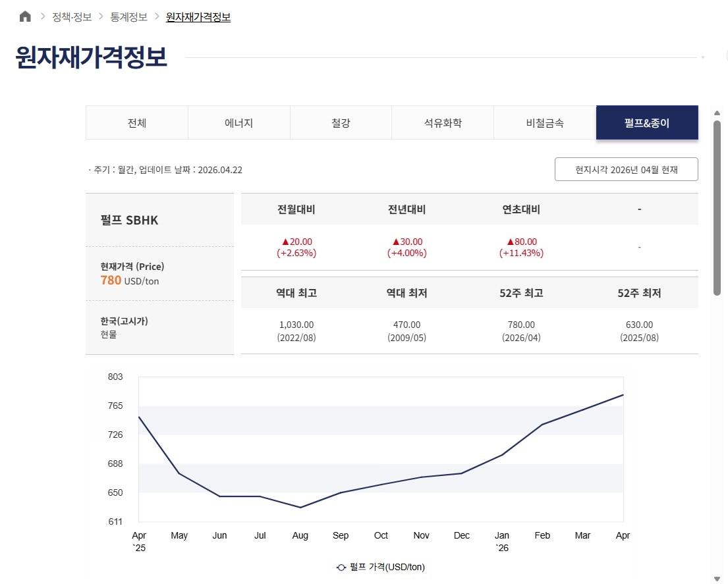Open the 에너지 tab

[x=238, y=122]
